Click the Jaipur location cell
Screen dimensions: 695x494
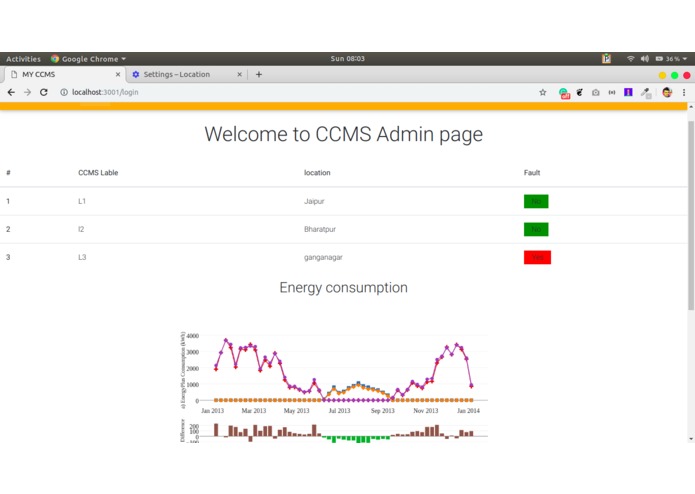point(314,201)
